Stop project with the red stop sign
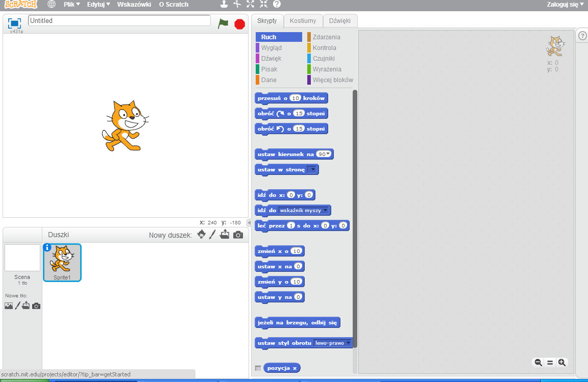This screenshot has width=588, height=382. click(x=239, y=24)
